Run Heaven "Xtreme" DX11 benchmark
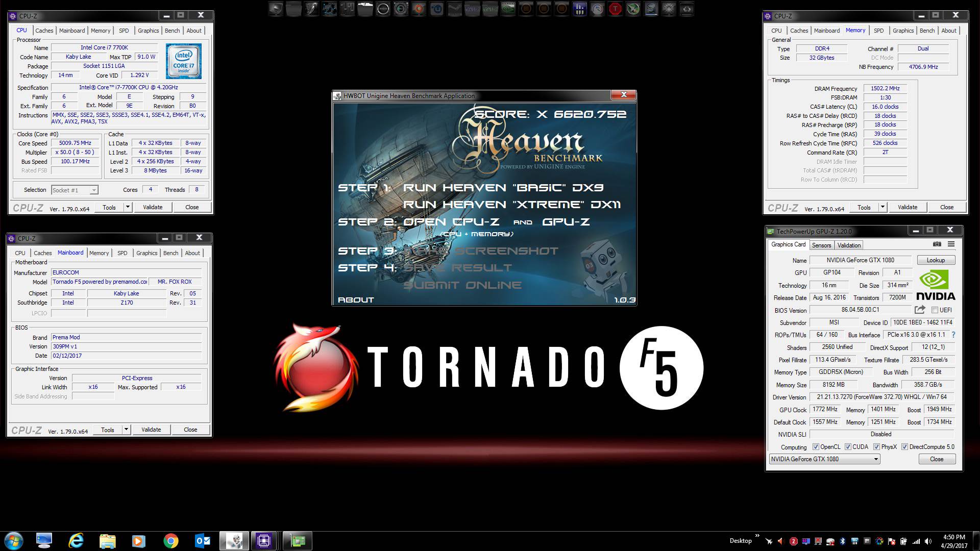This screenshot has width=980, height=551. (512, 205)
